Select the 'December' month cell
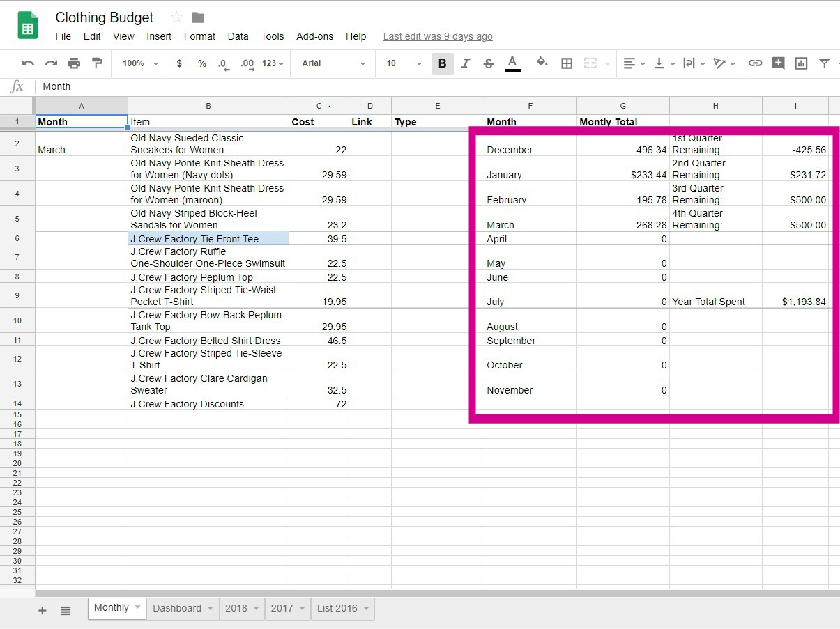Screen dimensions: 840x629 (530, 143)
